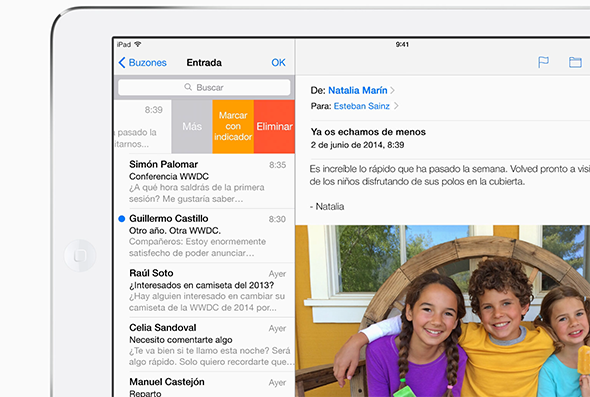Tap the attached photo of children

coord(442,311)
